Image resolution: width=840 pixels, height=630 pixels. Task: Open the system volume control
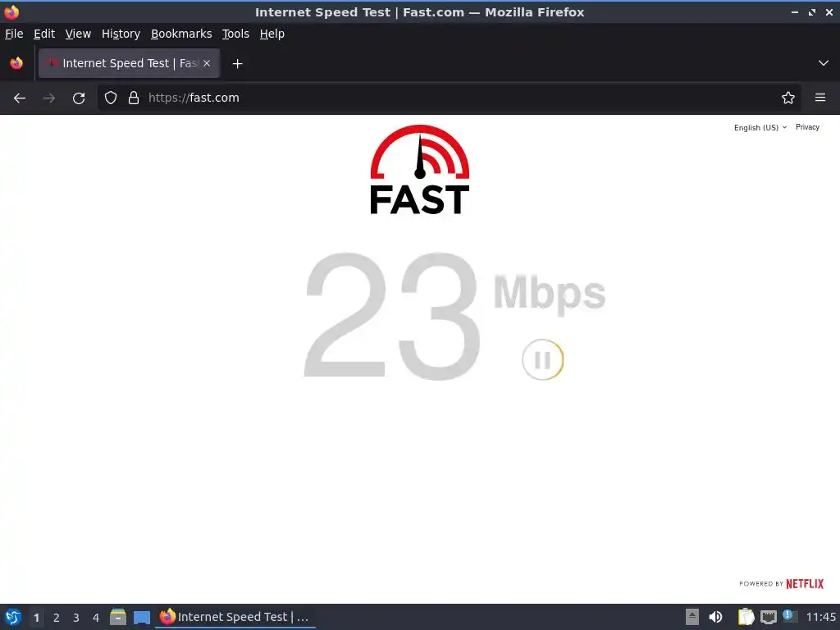pos(715,617)
